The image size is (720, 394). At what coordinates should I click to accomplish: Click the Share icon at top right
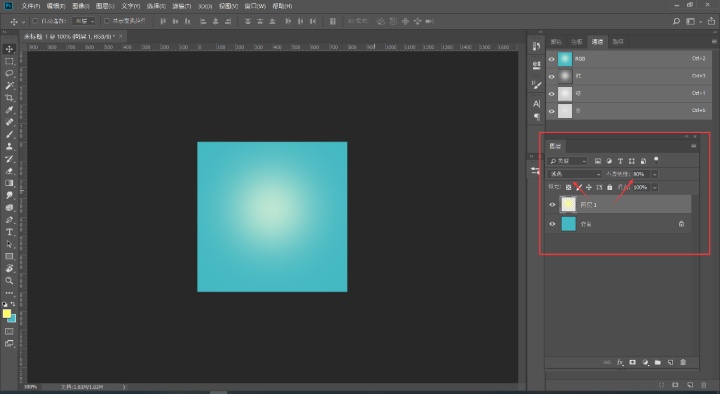[x=711, y=21]
